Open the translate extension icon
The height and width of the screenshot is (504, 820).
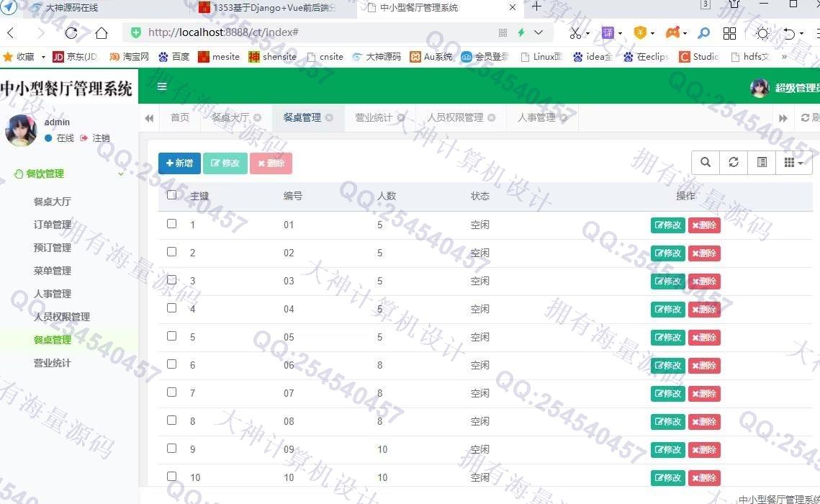click(607, 33)
